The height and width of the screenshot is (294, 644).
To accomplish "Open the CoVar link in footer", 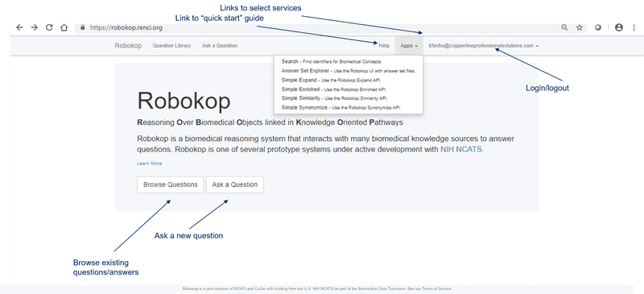I will 259,288.
